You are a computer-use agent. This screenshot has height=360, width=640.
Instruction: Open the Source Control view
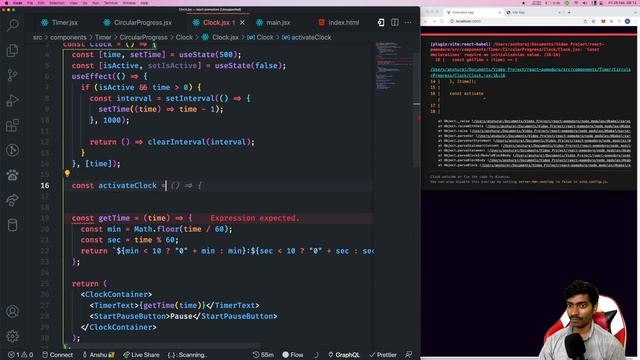click(13, 75)
